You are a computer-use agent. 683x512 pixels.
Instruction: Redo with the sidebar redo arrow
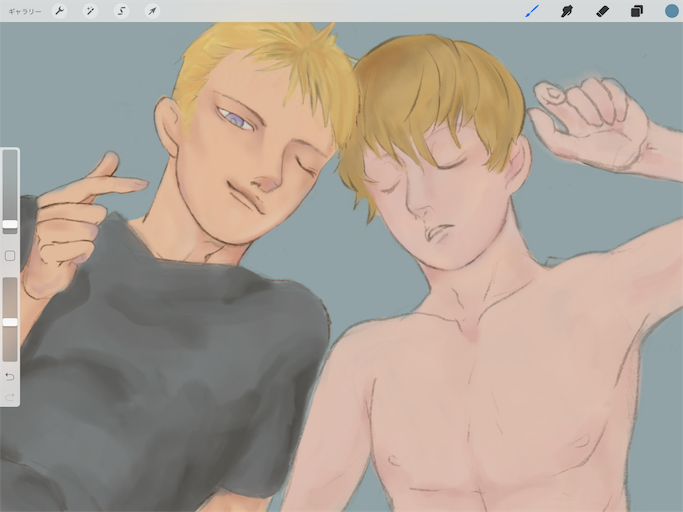[10, 397]
